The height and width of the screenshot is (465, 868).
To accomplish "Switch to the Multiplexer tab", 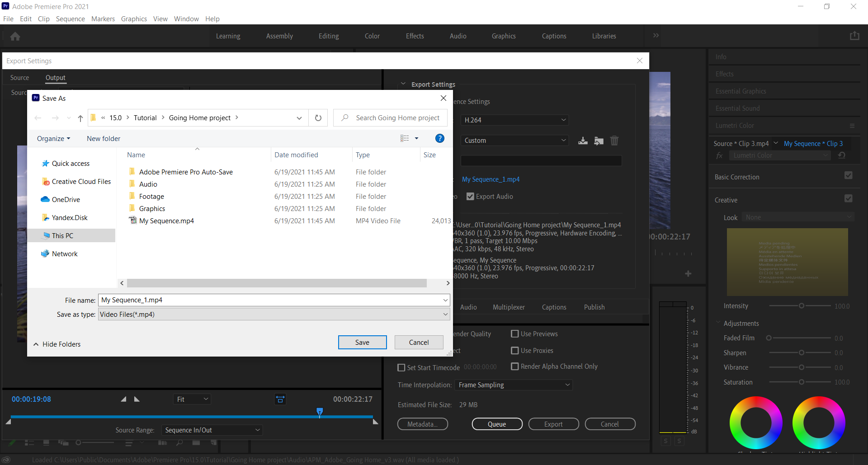I will click(509, 307).
